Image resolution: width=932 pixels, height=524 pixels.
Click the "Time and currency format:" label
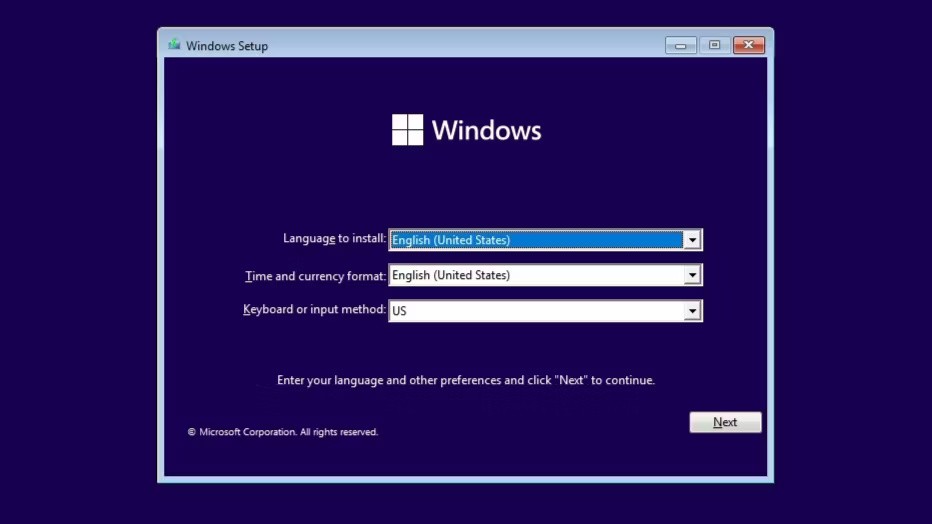pyautogui.click(x=316, y=276)
